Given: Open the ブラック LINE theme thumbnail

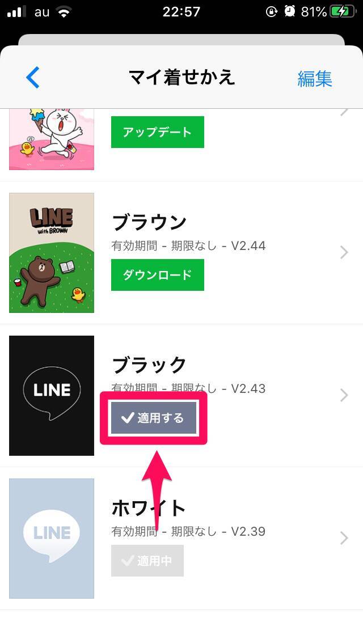Looking at the screenshot, I should (52, 396).
